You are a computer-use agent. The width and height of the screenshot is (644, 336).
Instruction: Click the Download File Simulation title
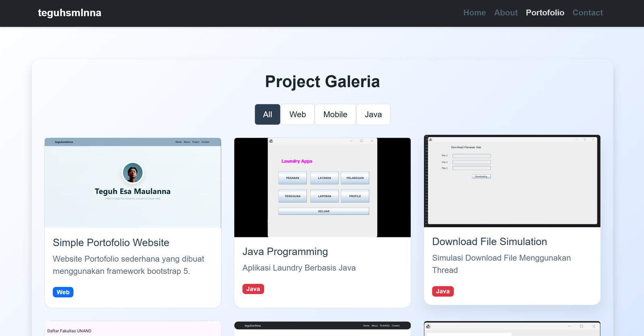click(489, 242)
